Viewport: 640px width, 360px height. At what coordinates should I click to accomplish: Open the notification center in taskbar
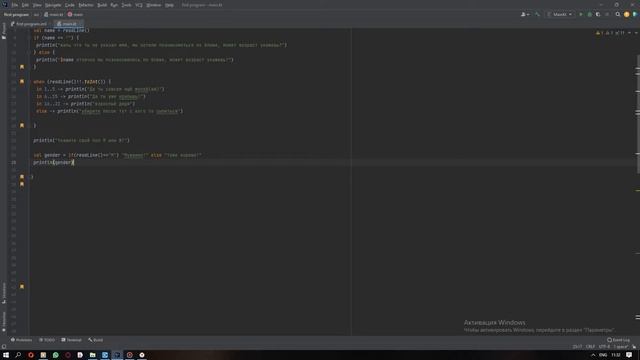point(629,355)
